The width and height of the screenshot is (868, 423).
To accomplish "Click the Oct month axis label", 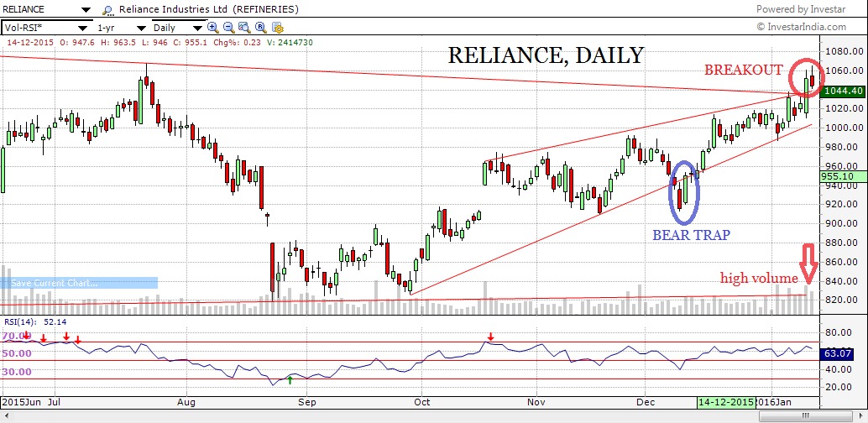I will [421, 401].
